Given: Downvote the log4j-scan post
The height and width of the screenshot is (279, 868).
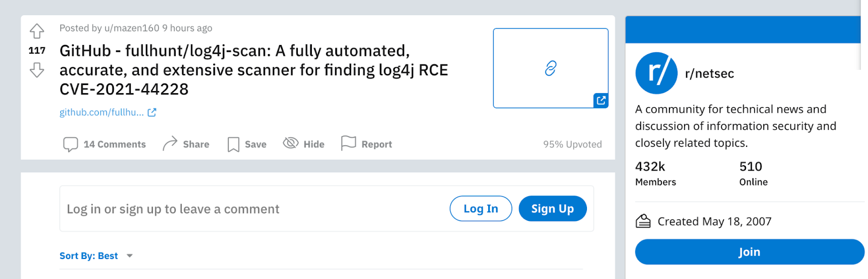Looking at the screenshot, I should (x=37, y=70).
